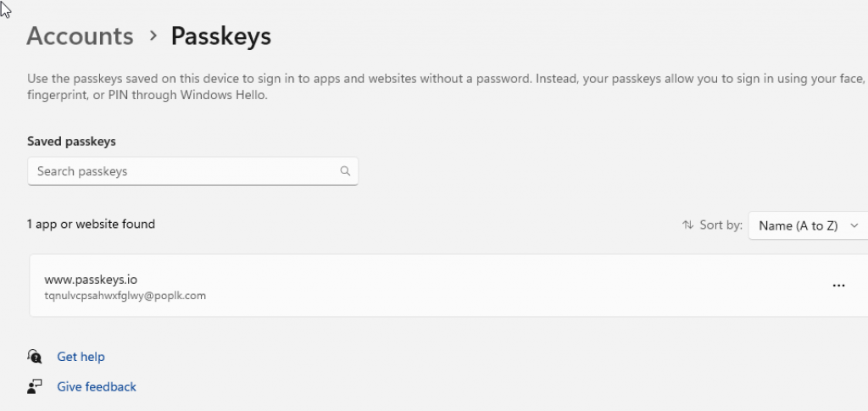This screenshot has width=868, height=411.
Task: Open the Get help link
Action: (81, 357)
